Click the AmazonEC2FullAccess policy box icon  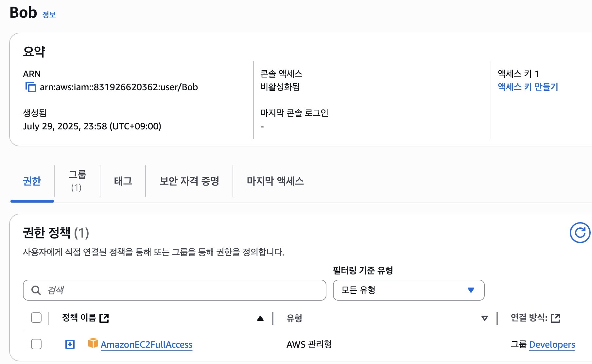click(93, 343)
